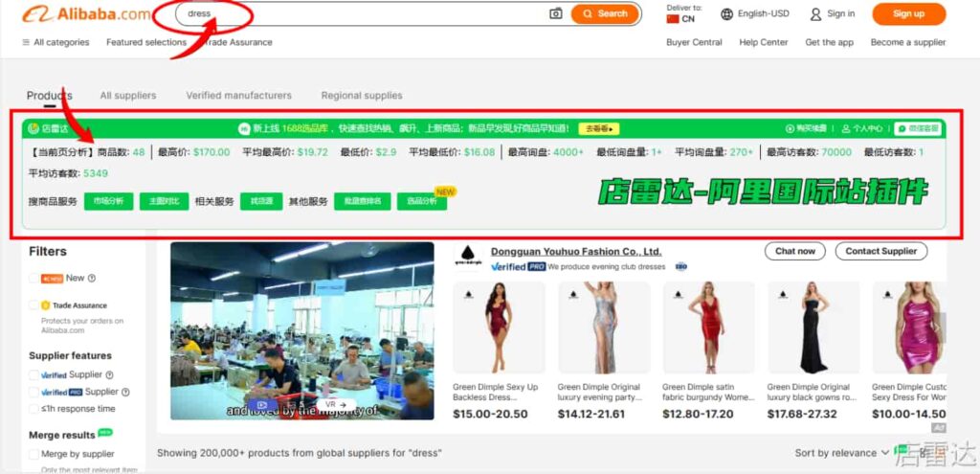Click Green Dimple Sexy Up Backless Dress title
Viewport: 980px width, 474px height.
pyautogui.click(x=496, y=392)
